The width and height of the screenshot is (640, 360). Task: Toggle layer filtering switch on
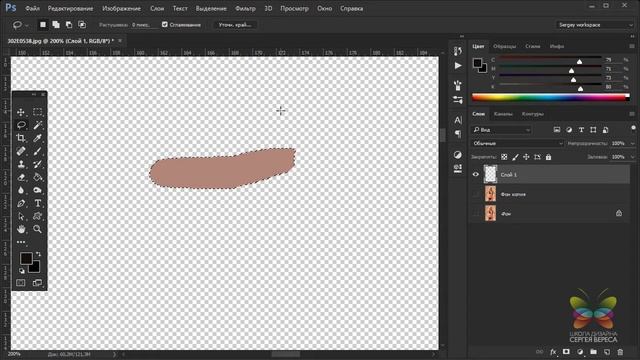633,129
